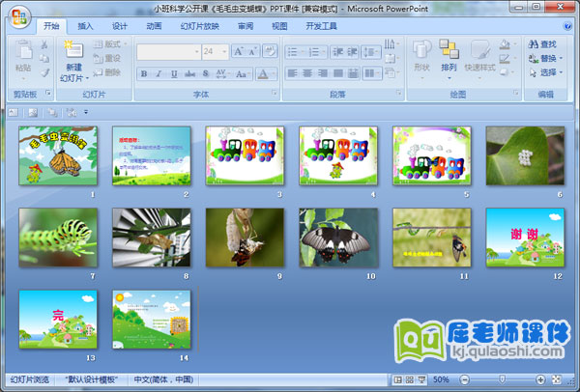Open the font size dropdown showing 24

tap(222, 52)
